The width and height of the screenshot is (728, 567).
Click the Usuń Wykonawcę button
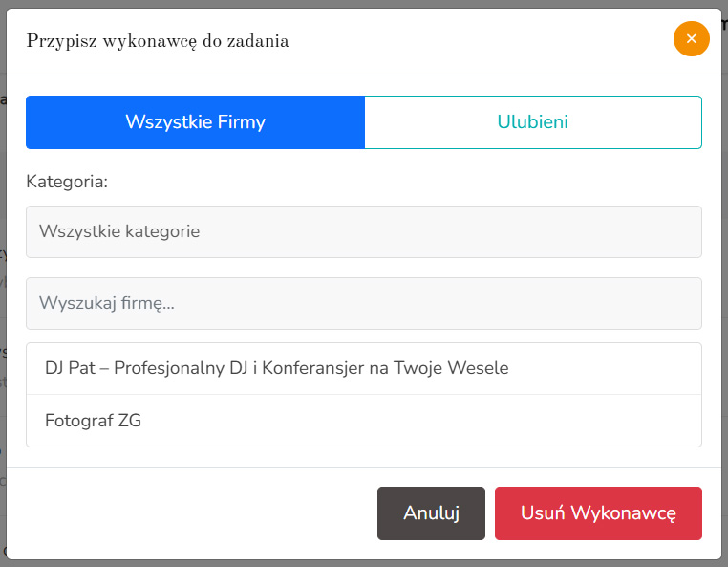[x=598, y=513]
